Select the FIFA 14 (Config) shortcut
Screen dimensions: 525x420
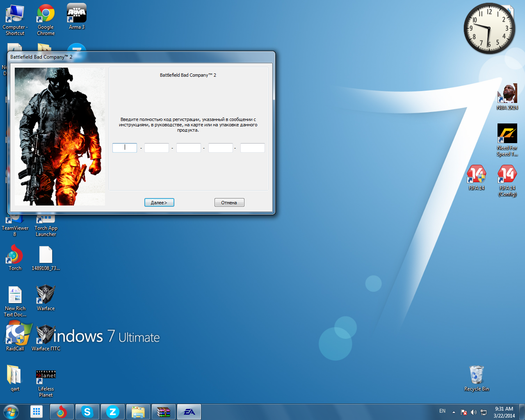507,180
